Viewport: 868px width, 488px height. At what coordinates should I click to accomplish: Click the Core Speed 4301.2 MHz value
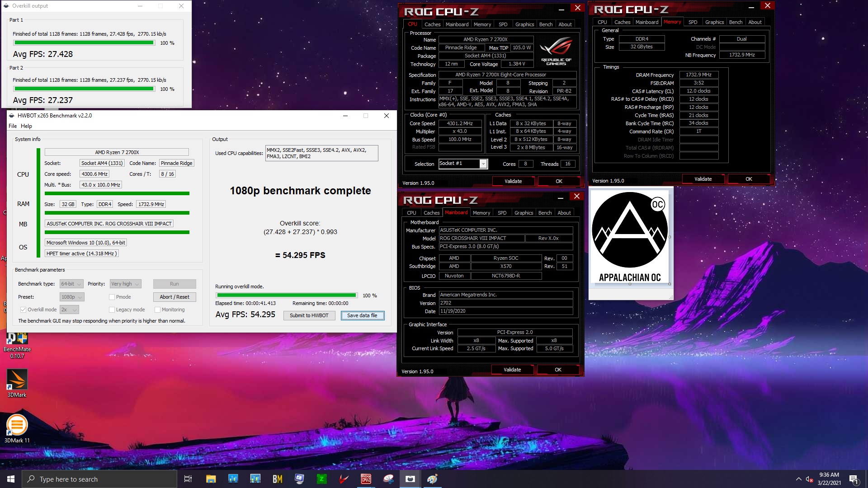(460, 123)
